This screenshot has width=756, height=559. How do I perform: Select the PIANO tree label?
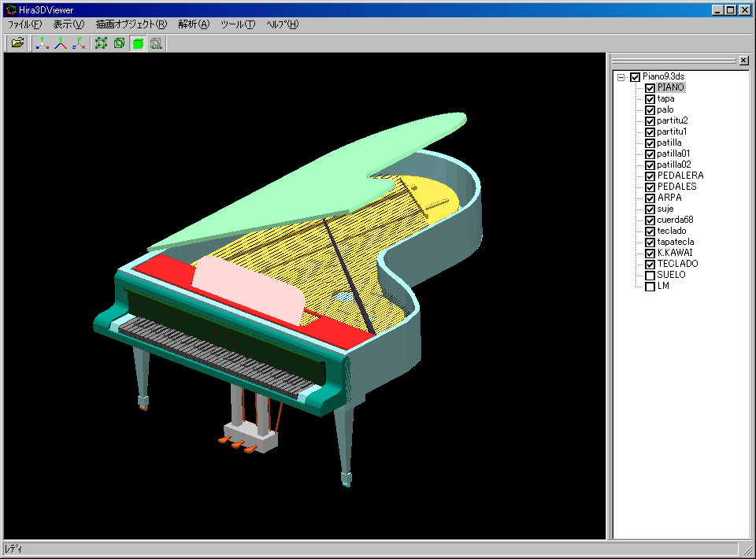click(671, 87)
